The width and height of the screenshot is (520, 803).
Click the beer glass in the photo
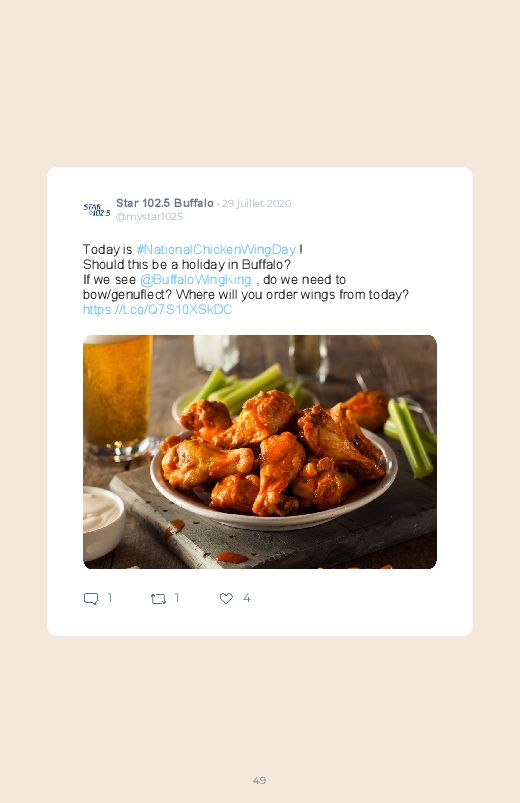pyautogui.click(x=117, y=395)
